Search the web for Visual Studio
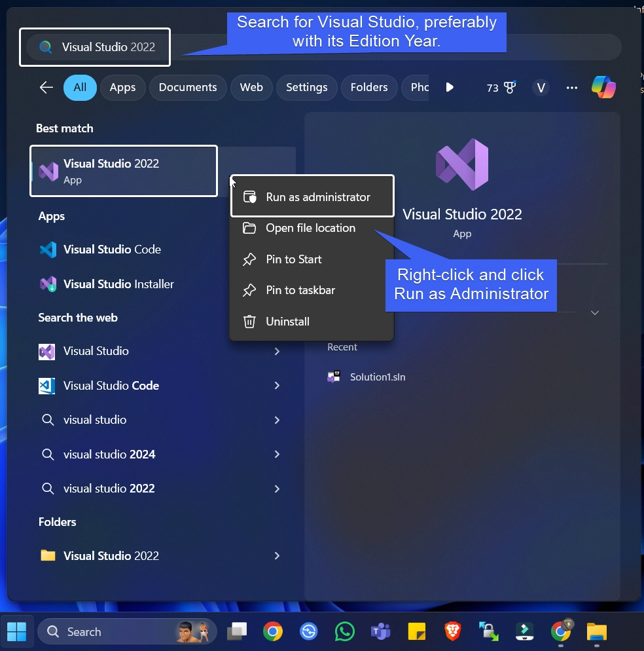This screenshot has height=651, width=644. pos(96,351)
